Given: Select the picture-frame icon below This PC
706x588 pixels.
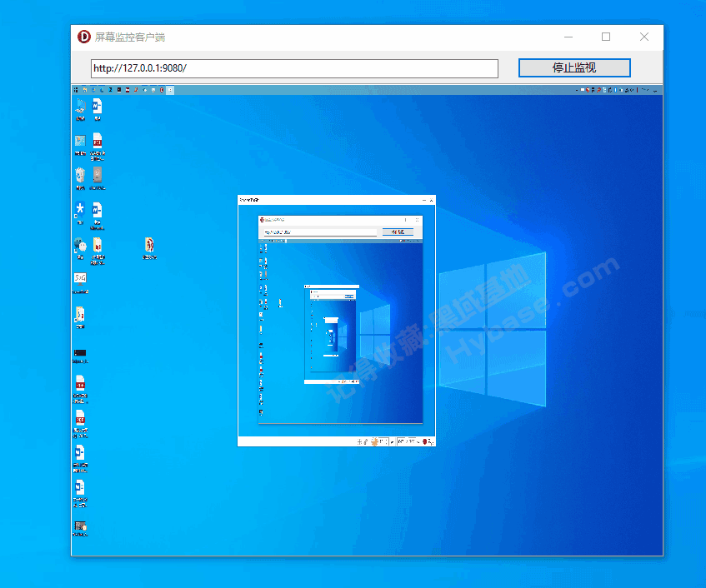Looking at the screenshot, I should 80,144.
